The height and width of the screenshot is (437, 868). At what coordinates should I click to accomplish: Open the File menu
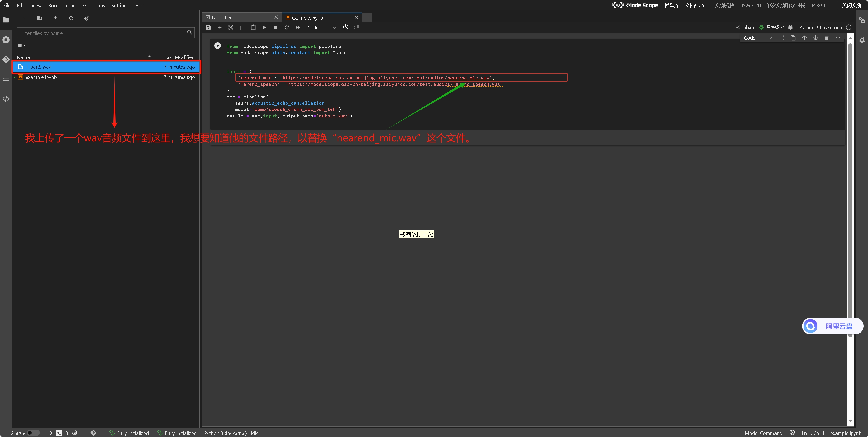7,5
